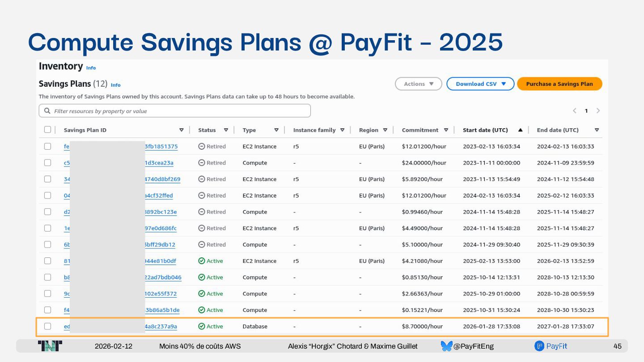Click the TNT logo in footer
Image resolution: width=644 pixels, height=362 pixels.
[x=50, y=346]
